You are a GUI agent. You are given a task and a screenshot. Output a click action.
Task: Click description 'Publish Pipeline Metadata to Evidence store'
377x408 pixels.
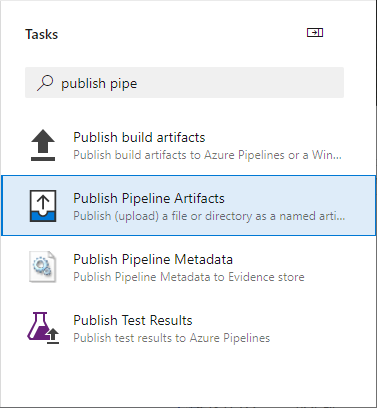tap(189, 277)
